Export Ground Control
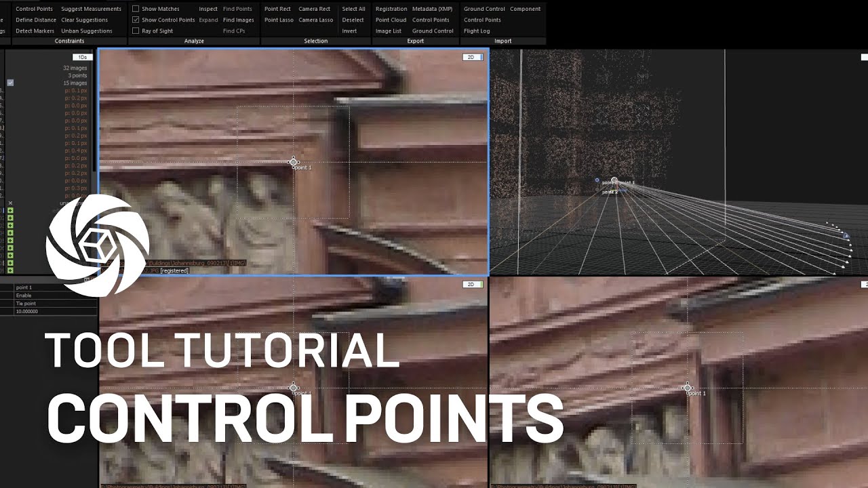Viewport: 868px width, 488px height. tap(433, 30)
